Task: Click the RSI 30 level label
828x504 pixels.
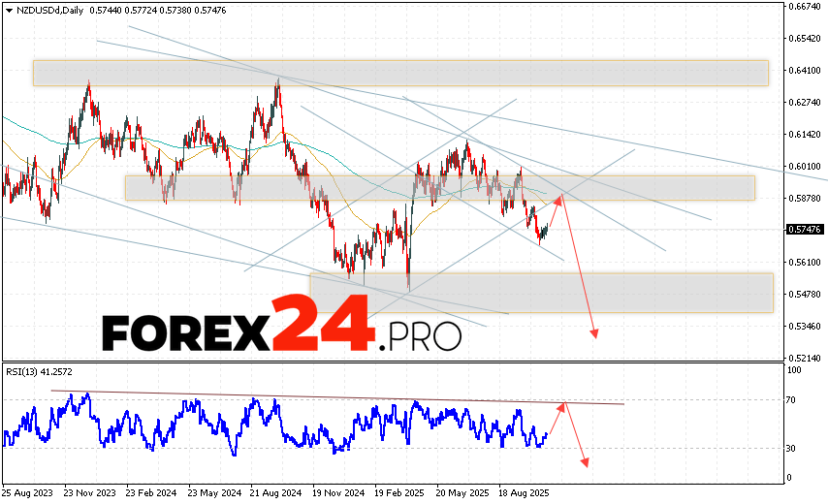Action: click(x=792, y=448)
